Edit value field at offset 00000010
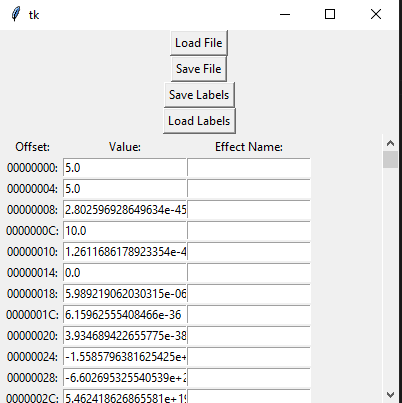The width and height of the screenshot is (402, 403). coord(125,251)
